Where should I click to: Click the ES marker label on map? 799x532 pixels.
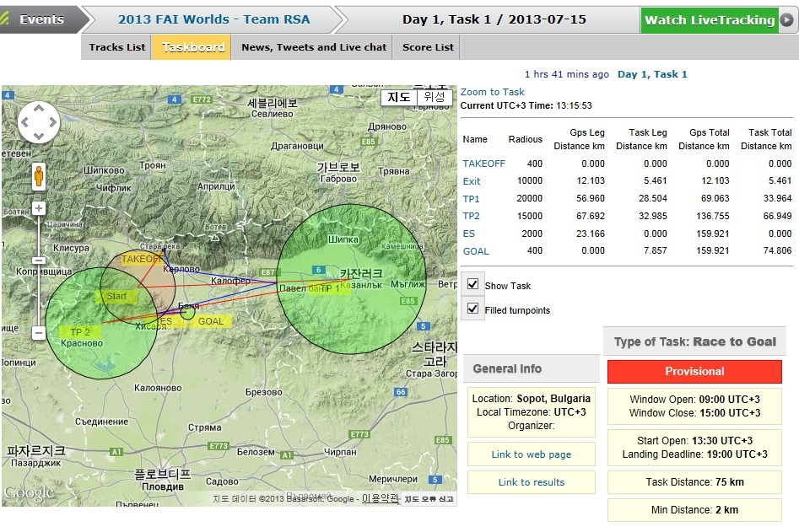coord(166,321)
